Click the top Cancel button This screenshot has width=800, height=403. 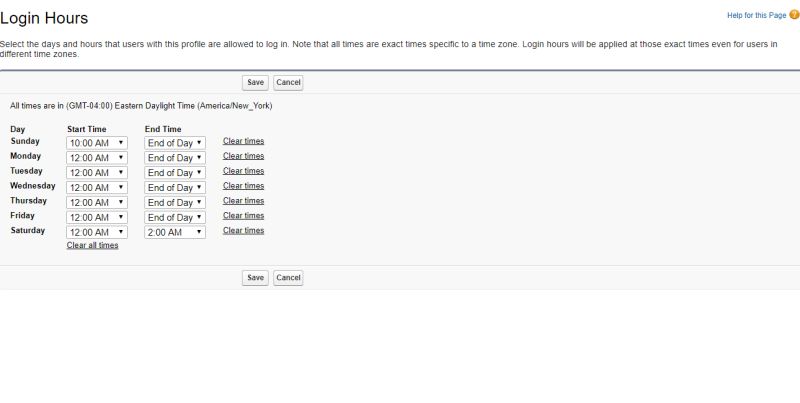pyautogui.click(x=288, y=83)
